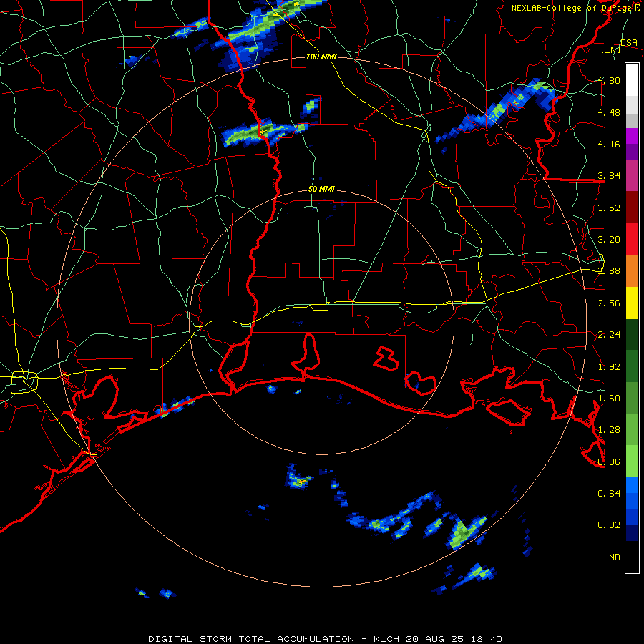The height and width of the screenshot is (644, 644).
Task: Select the 2.56 legend value
Action: point(609,303)
